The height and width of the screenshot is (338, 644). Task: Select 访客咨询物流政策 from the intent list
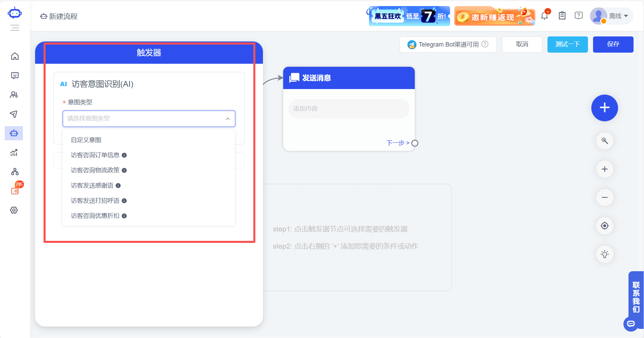[x=95, y=170]
